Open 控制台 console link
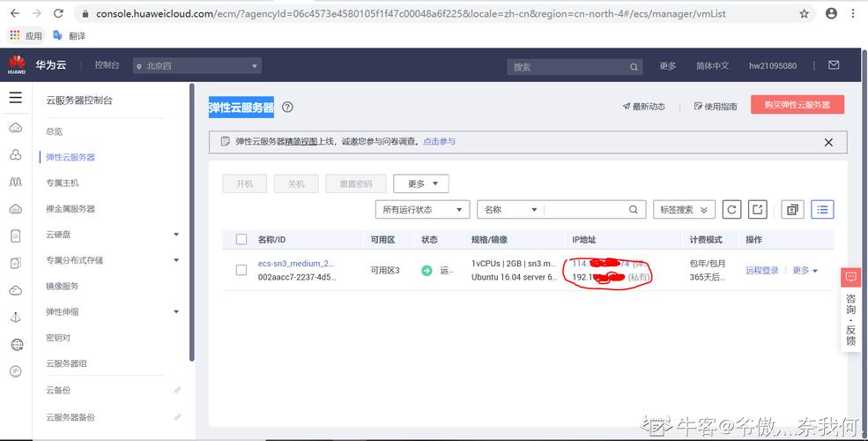868x441 pixels. (x=107, y=65)
